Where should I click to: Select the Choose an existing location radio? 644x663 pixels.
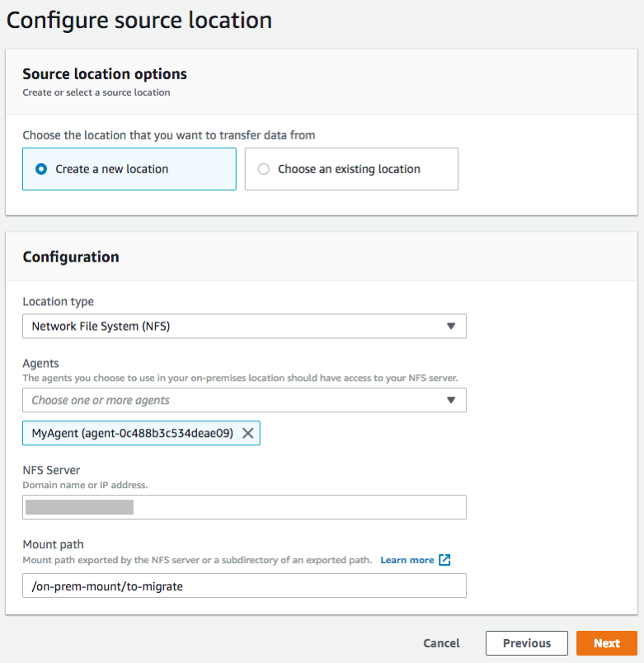click(263, 169)
